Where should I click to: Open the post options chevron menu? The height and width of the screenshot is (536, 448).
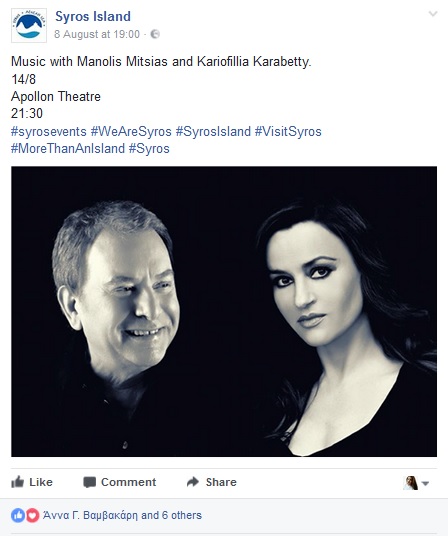tap(433, 14)
